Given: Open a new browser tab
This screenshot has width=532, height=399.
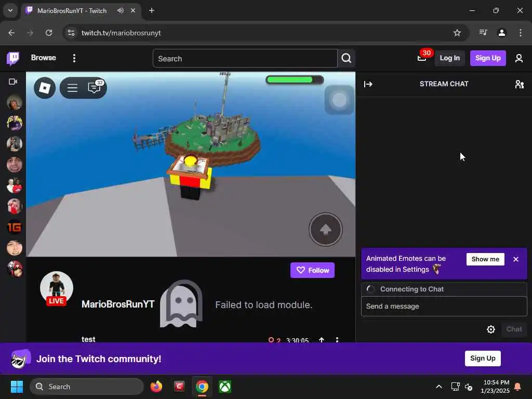Looking at the screenshot, I should (x=152, y=10).
